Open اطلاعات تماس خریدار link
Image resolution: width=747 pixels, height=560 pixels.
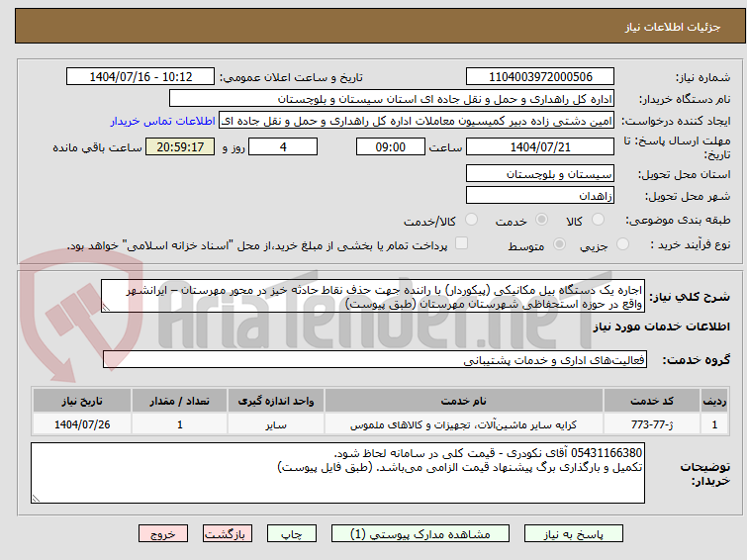pyautogui.click(x=163, y=121)
